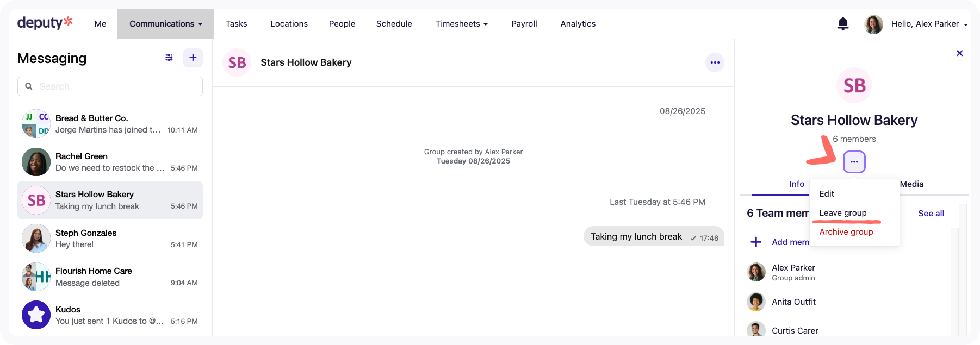Click the See all members link
The width and height of the screenshot is (980, 345).
931,214
